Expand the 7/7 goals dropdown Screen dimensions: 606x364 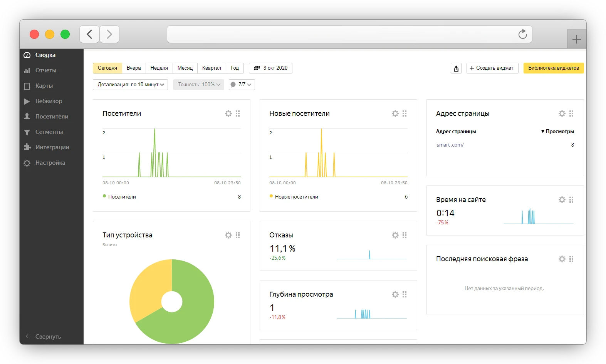242,85
